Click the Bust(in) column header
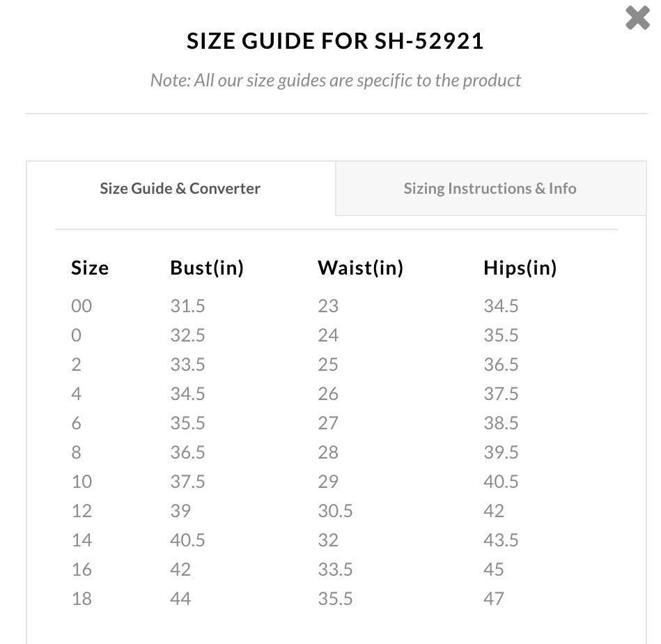This screenshot has height=644, width=661. (x=207, y=268)
